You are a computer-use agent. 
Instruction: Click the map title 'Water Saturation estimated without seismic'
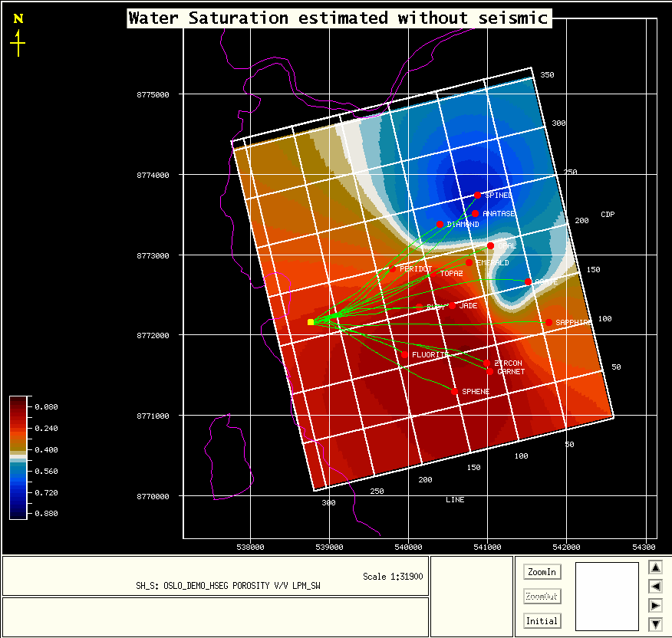(x=338, y=18)
